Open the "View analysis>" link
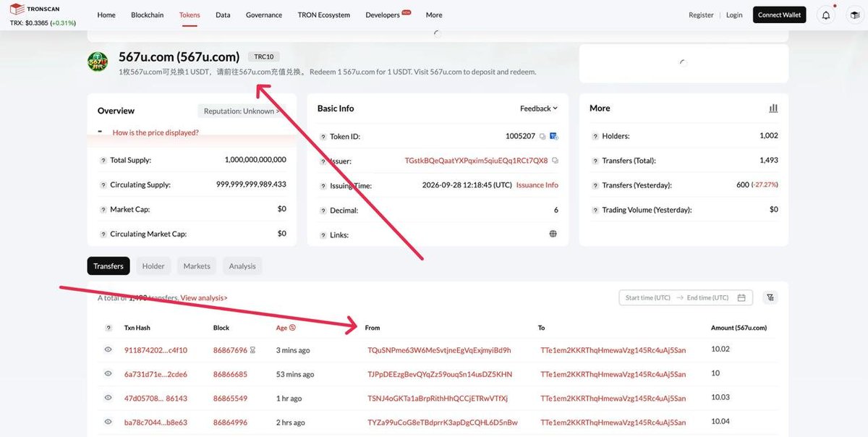The height and width of the screenshot is (437, 868). (x=204, y=298)
